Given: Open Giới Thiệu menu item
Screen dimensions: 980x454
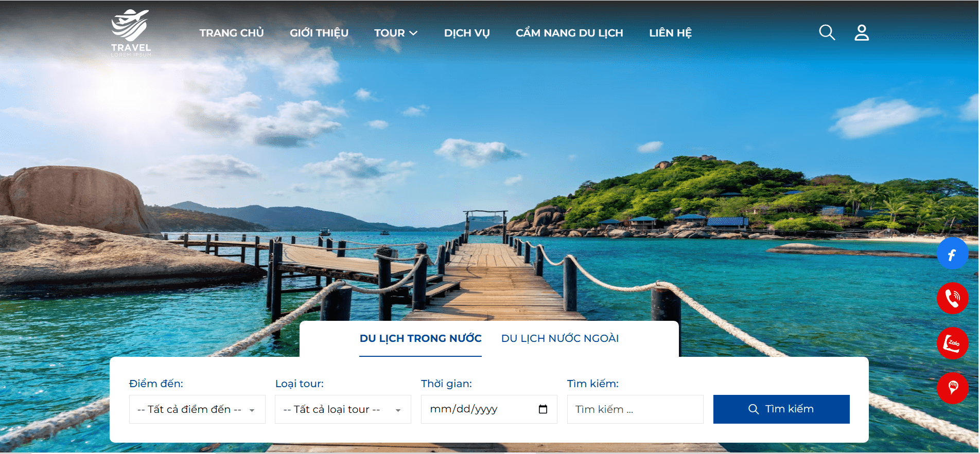Looking at the screenshot, I should [319, 33].
